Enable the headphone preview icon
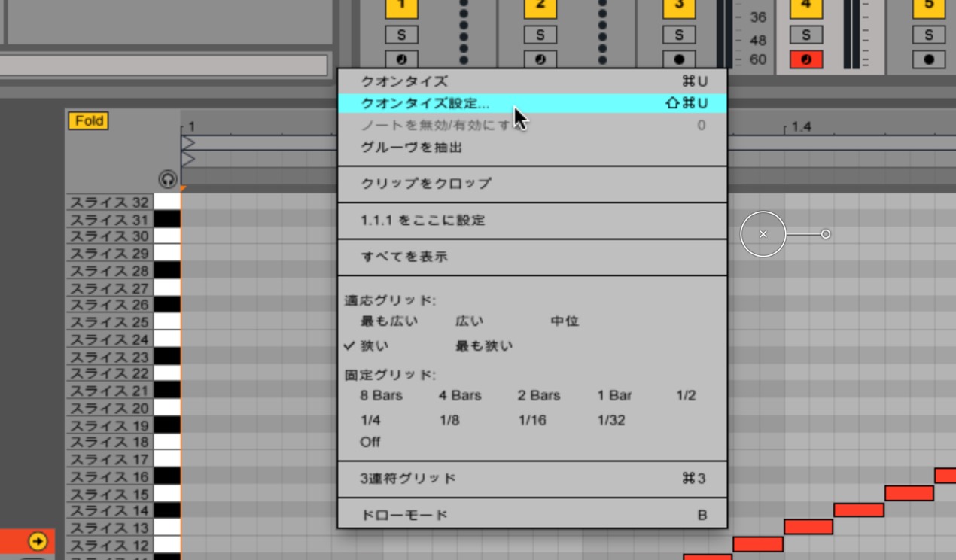 (x=167, y=179)
